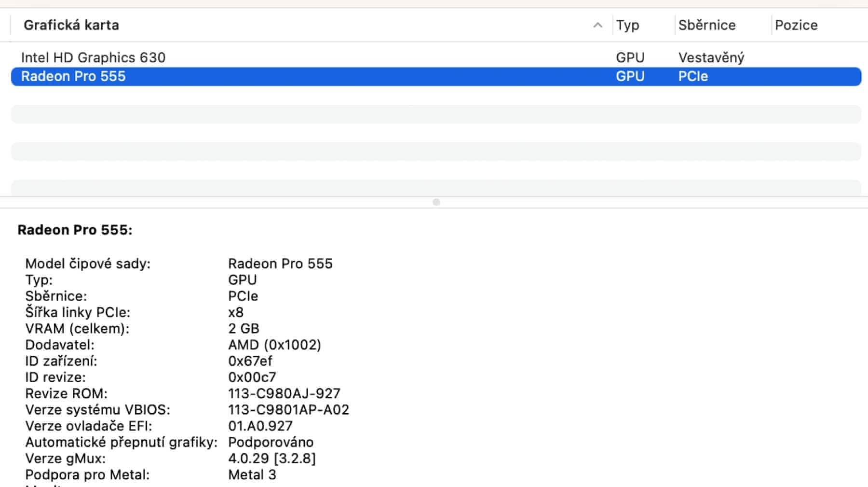Click the ID zařízení value 0x67ef
The height and width of the screenshot is (487, 868).
click(x=250, y=361)
